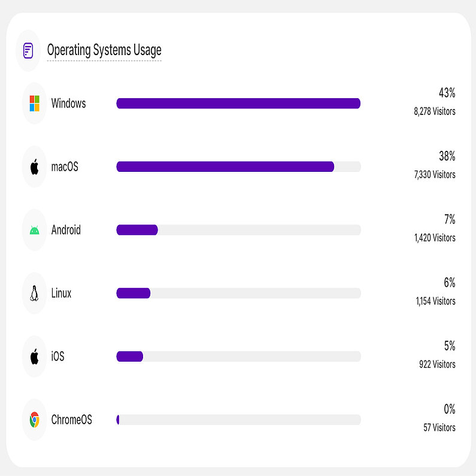The height and width of the screenshot is (476, 476).
Task: Click the Android row label
Action: point(66,230)
